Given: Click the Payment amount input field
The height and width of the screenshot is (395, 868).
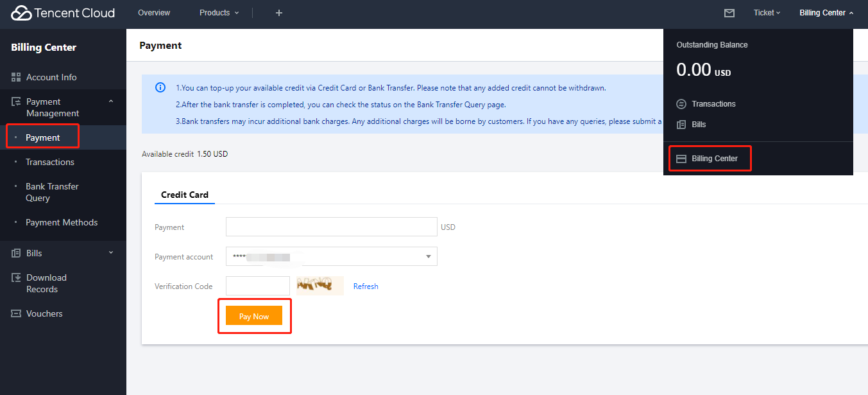Looking at the screenshot, I should 332,227.
